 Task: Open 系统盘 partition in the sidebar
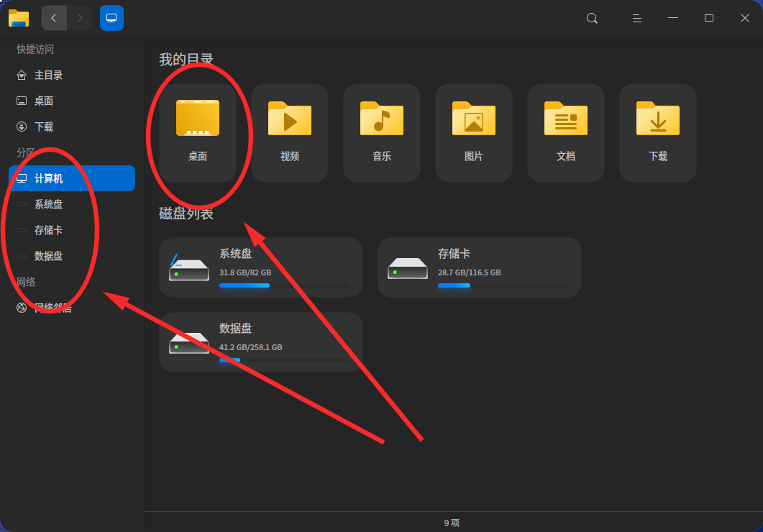[71, 204]
